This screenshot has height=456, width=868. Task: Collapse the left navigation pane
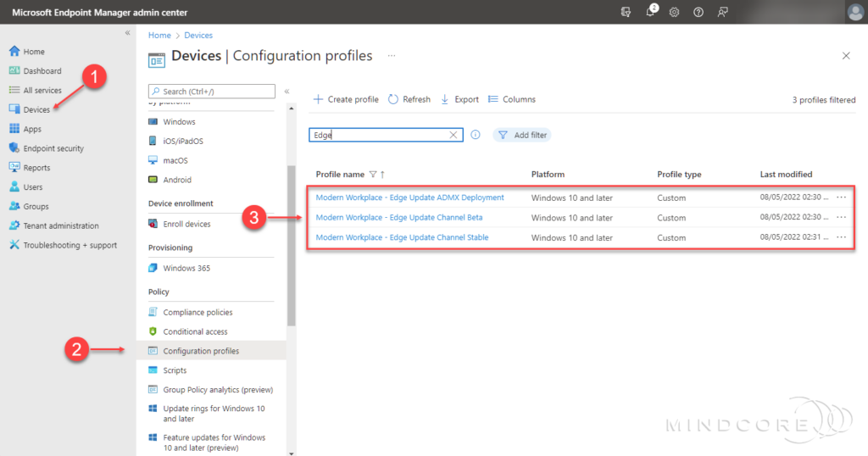click(128, 33)
